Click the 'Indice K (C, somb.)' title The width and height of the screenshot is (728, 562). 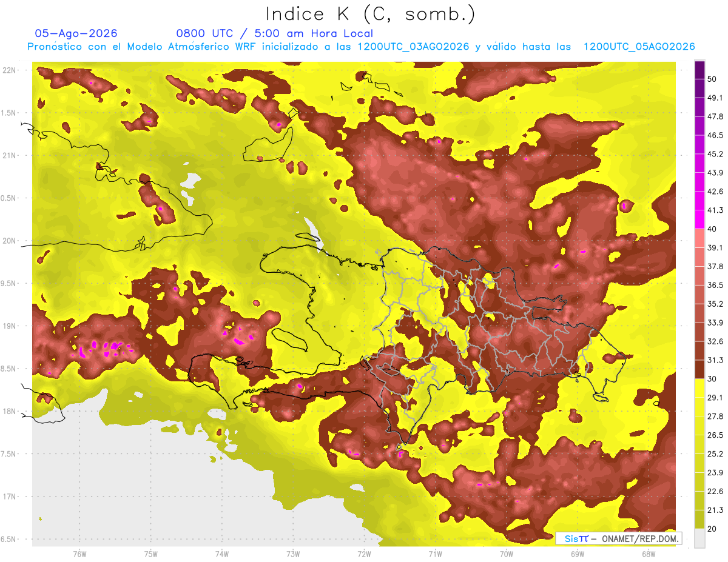point(370,14)
